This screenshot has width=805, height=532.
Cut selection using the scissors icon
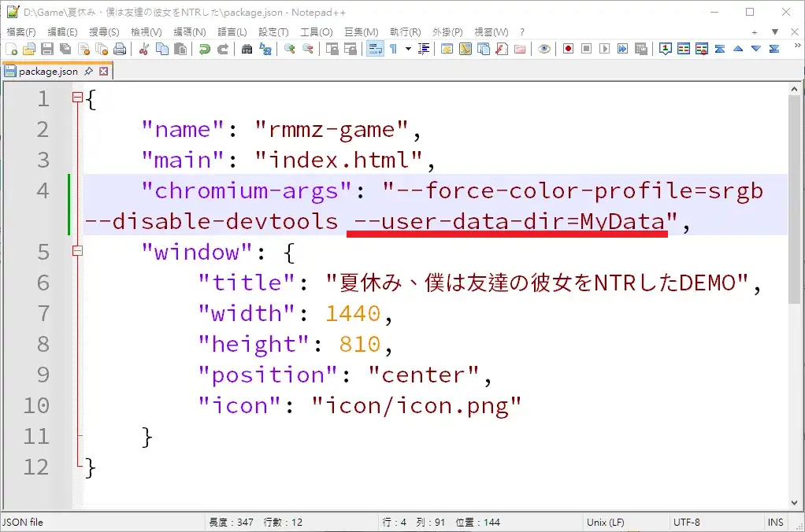[x=144, y=49]
